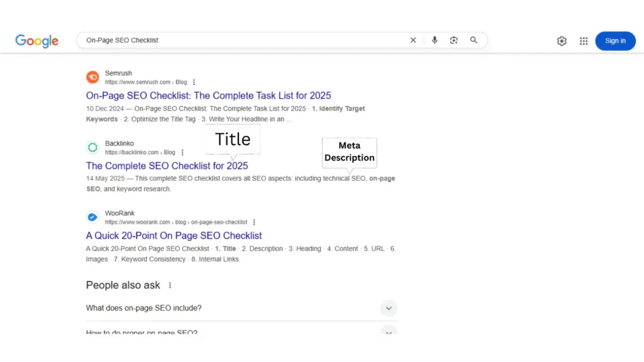Click the date 14 May 2025 in snippet
This screenshot has height=362, width=644.
[105, 178]
